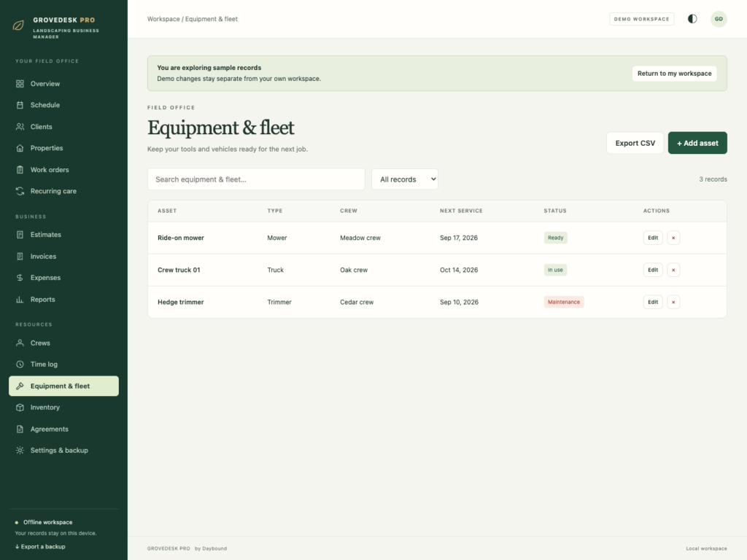Focus the Search equipment & fleet field

[x=256, y=179]
